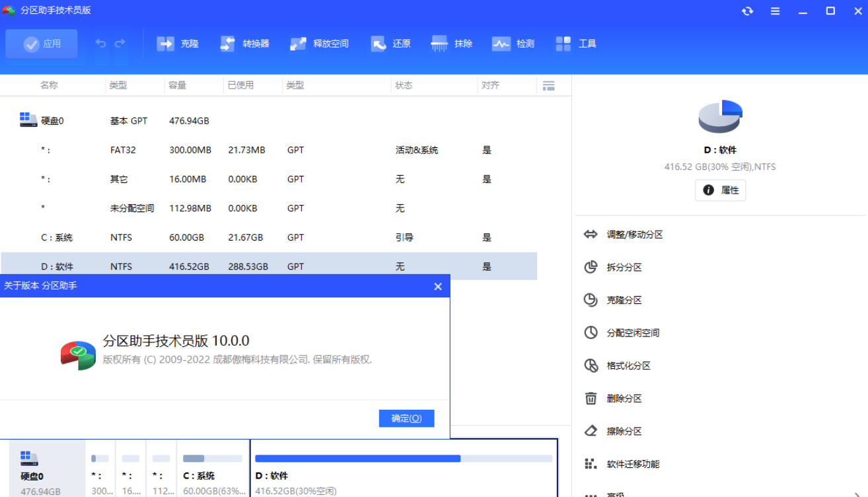Open the Test (检测) tool
868x497 pixels.
[513, 44]
